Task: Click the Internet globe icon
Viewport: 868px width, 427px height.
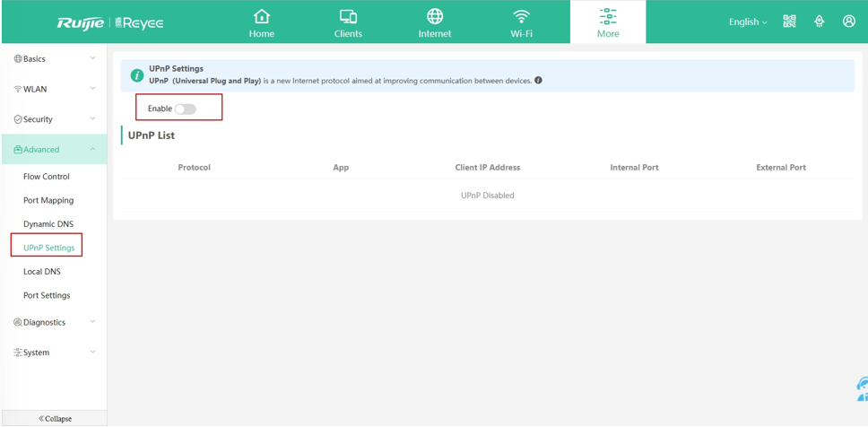Action: click(435, 17)
